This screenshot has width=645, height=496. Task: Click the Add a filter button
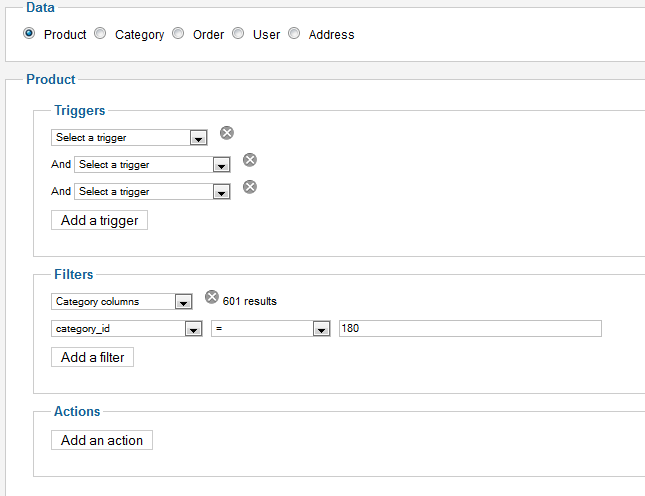(93, 357)
